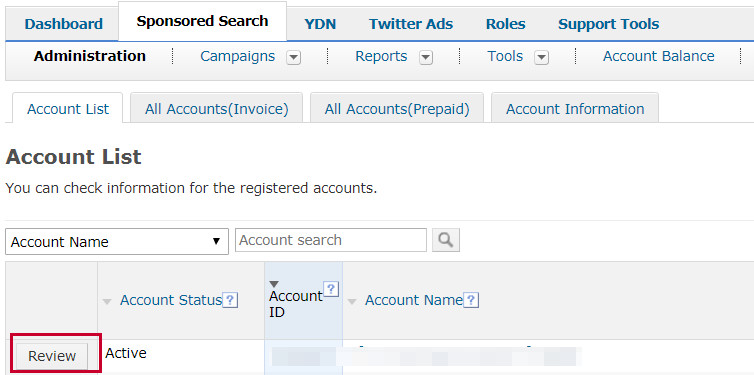
Task: Sort by the Account Name column
Action: pos(414,300)
